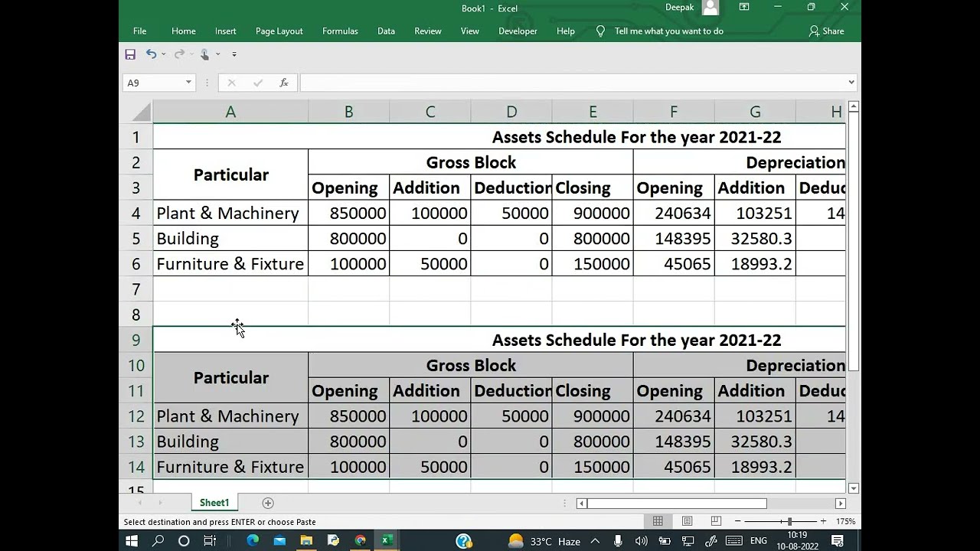Open Ribbon Display Options icon
980x551 pixels.
pyautogui.click(x=744, y=7)
